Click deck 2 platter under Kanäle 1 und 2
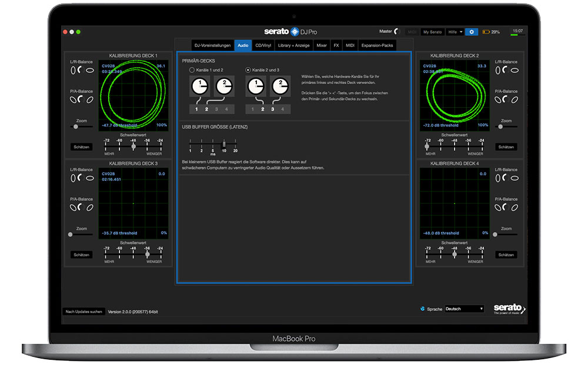 point(224,87)
